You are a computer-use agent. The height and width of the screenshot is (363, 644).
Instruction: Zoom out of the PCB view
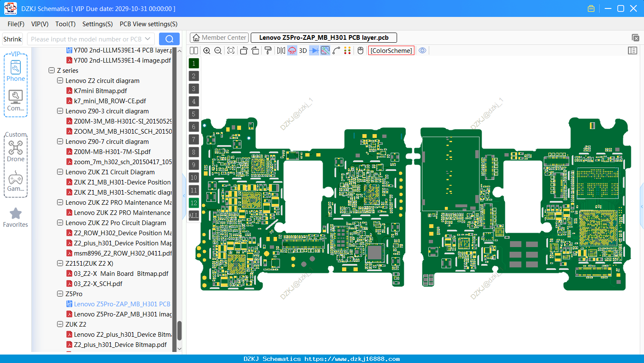point(218,50)
